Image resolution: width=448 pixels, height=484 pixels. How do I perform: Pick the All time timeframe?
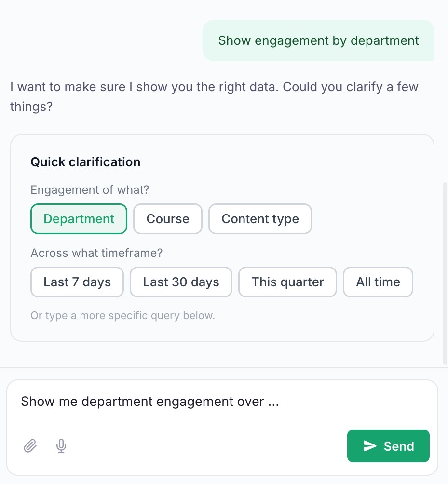click(378, 282)
